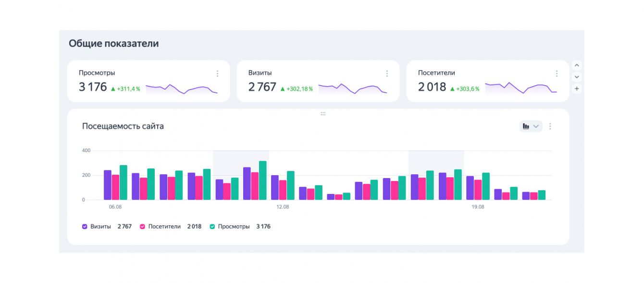Screen dimensions: 644x283
Task: Click the Просмотры sparkline chart
Action: 182,89
